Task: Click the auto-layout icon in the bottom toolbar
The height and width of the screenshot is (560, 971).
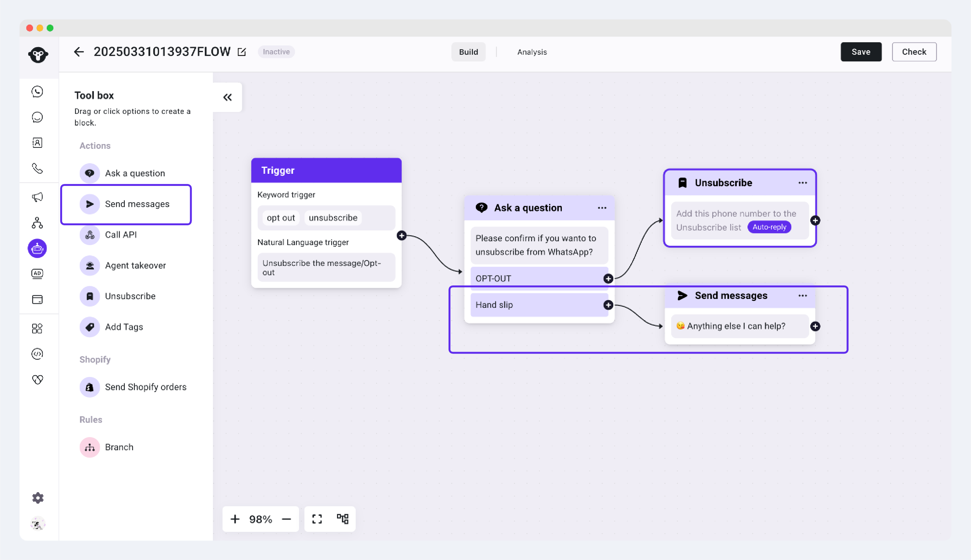Action: (x=342, y=519)
